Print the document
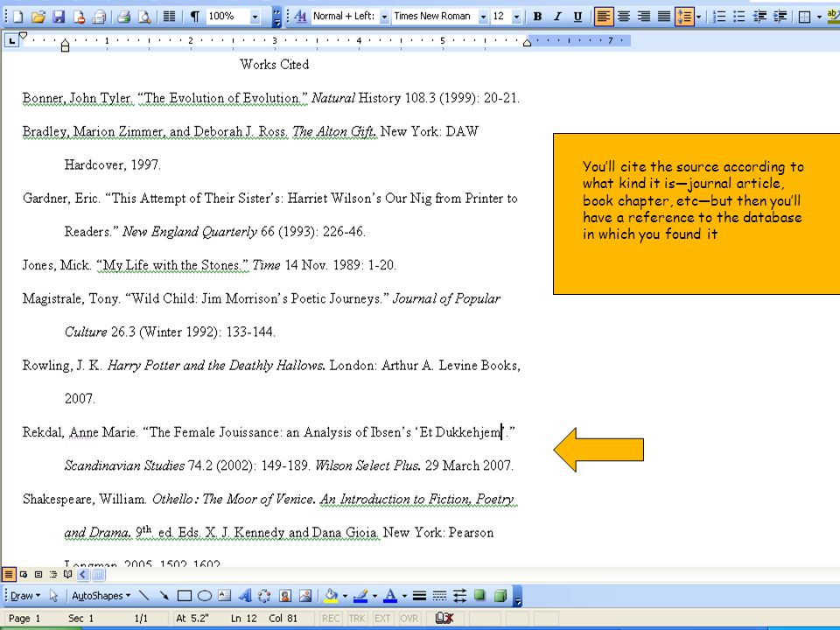Viewport: 840px width, 630px height. click(123, 17)
